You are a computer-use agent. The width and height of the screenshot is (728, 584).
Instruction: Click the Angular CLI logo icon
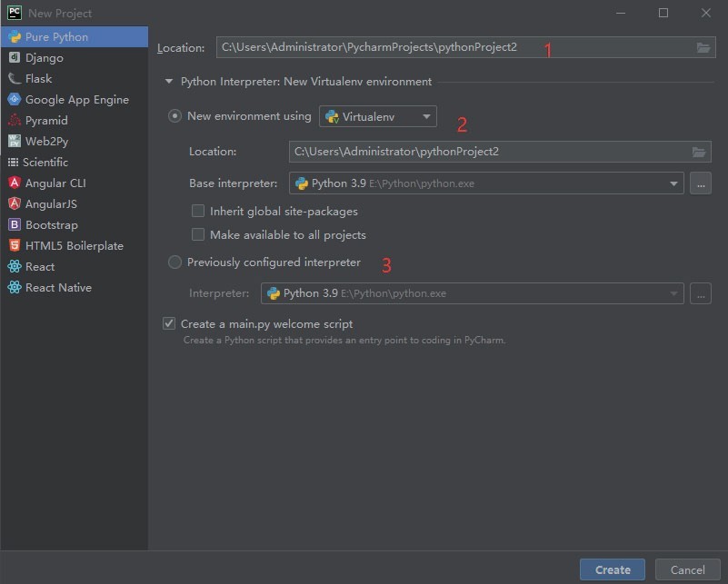tap(15, 183)
